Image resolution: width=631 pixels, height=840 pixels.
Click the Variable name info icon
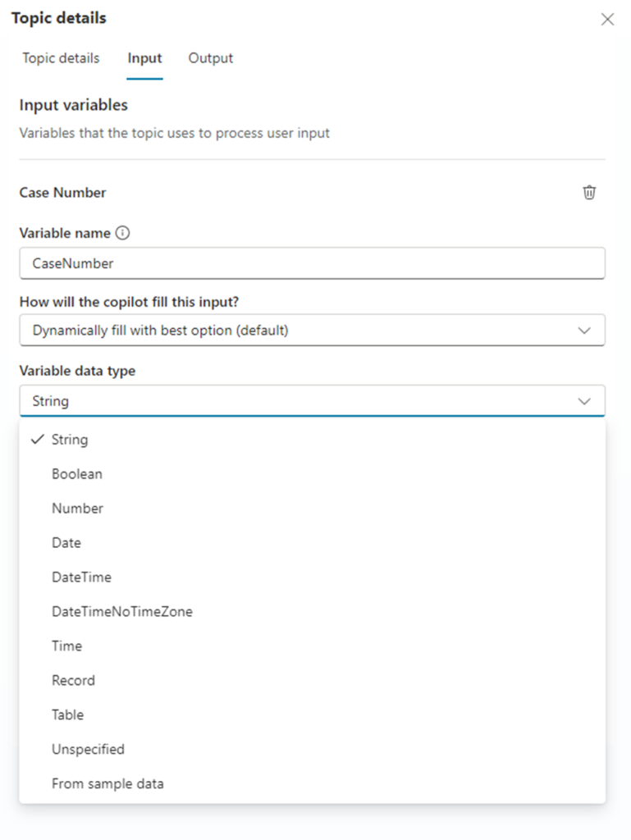(123, 233)
